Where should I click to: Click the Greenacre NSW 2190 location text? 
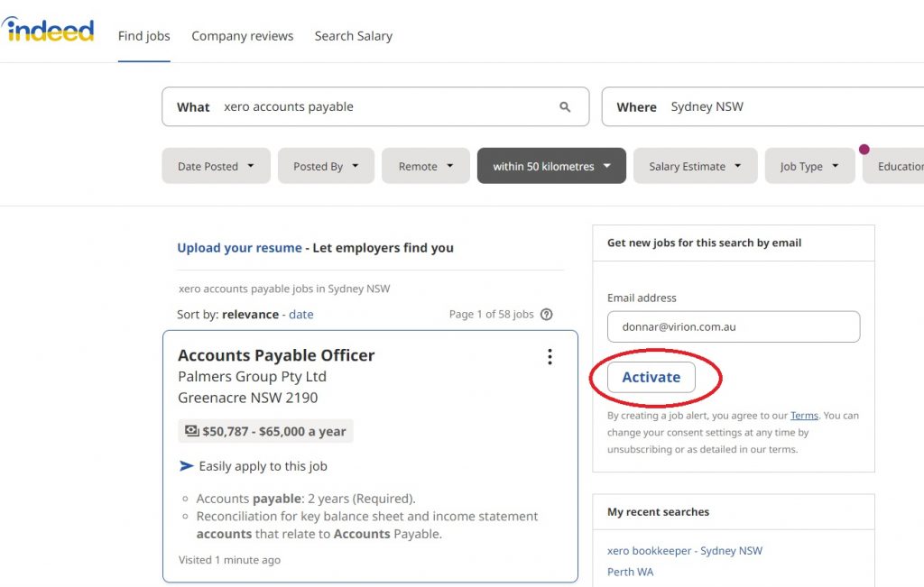click(247, 398)
